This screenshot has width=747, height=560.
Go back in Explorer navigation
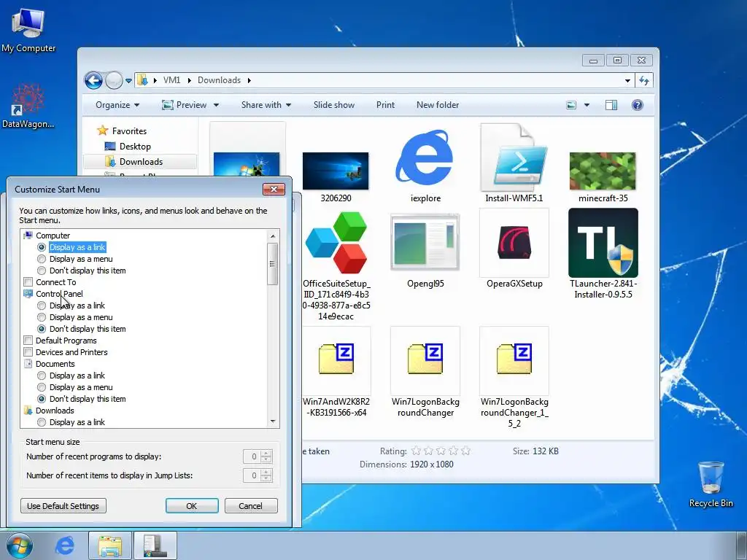pyautogui.click(x=94, y=80)
